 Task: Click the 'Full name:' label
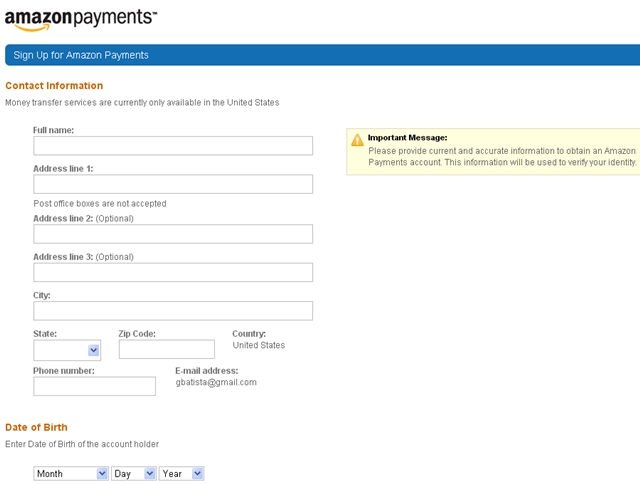[x=53, y=130]
